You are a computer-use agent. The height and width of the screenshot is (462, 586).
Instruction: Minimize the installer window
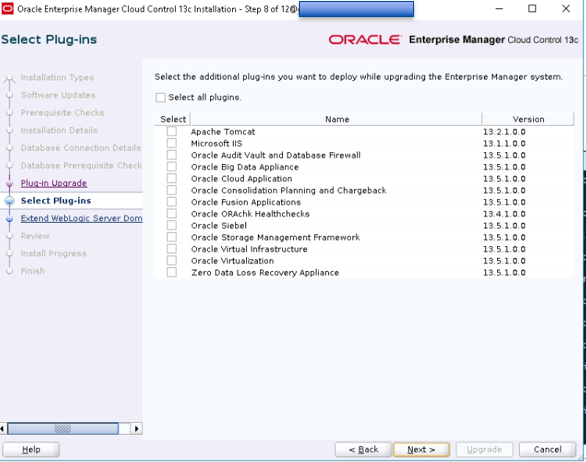499,9
